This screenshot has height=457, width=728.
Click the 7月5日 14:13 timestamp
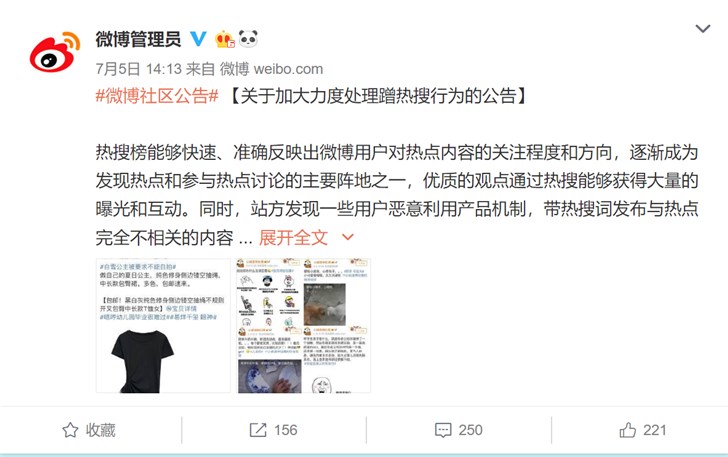point(138,69)
